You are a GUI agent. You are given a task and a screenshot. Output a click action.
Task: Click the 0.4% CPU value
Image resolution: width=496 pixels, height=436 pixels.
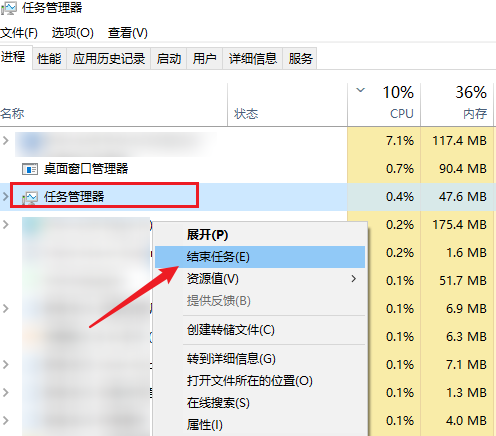[x=400, y=196]
